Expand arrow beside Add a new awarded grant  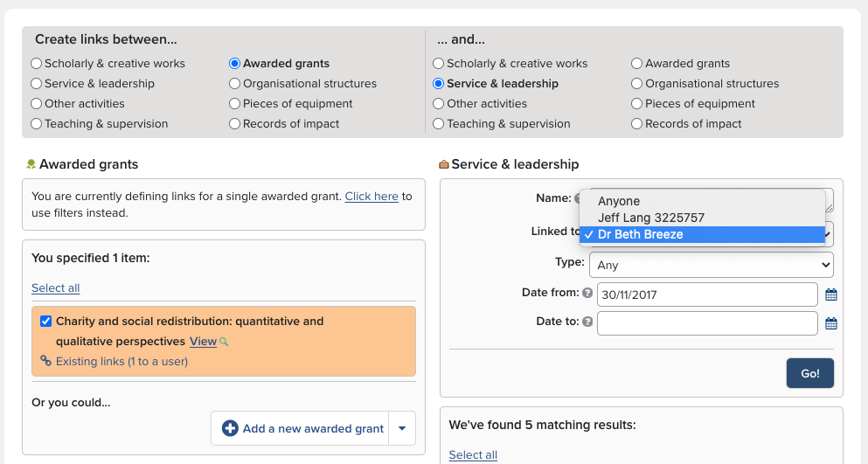point(402,428)
